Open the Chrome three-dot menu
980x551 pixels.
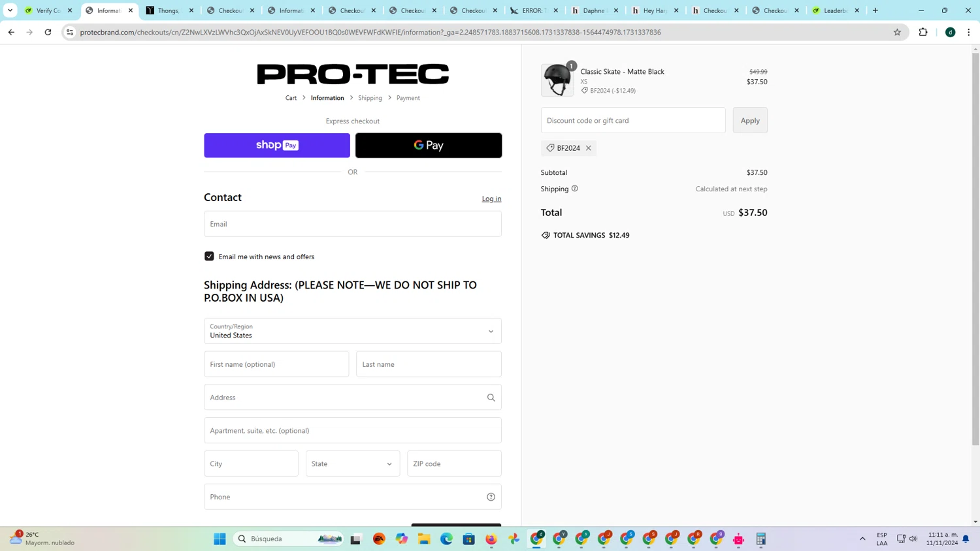point(969,32)
